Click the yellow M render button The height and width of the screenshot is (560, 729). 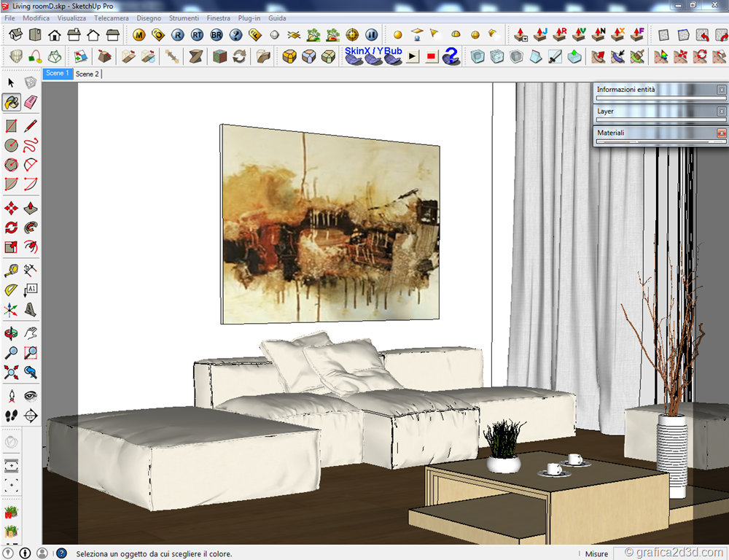coord(139,35)
